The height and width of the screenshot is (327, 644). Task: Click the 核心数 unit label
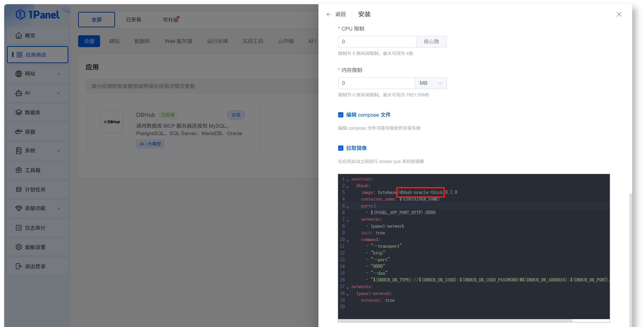(x=431, y=41)
